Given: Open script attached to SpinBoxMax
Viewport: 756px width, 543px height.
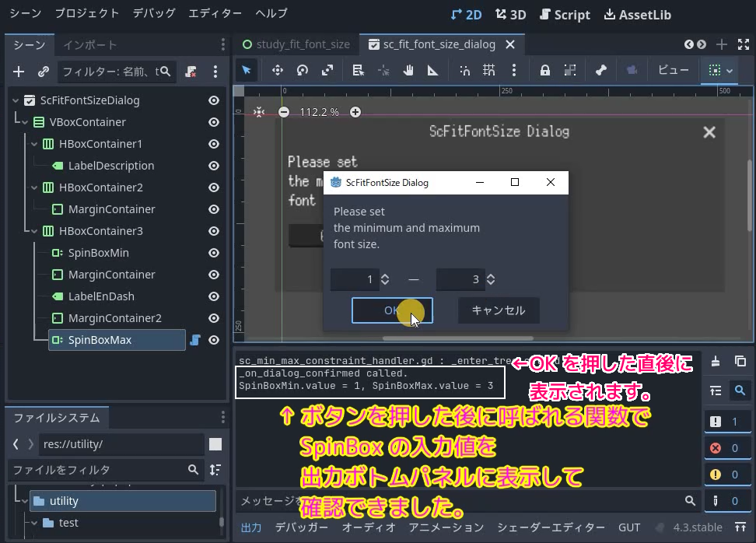Looking at the screenshot, I should click(x=195, y=341).
